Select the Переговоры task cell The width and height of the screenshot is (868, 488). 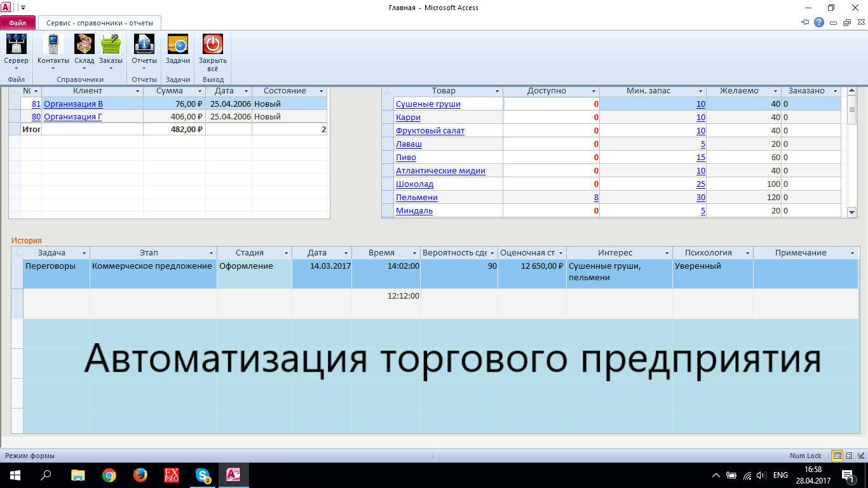pyautogui.click(x=57, y=274)
